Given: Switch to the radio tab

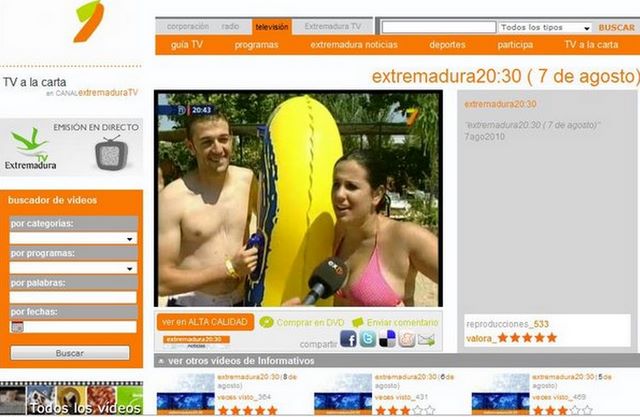Looking at the screenshot, I should (x=230, y=27).
